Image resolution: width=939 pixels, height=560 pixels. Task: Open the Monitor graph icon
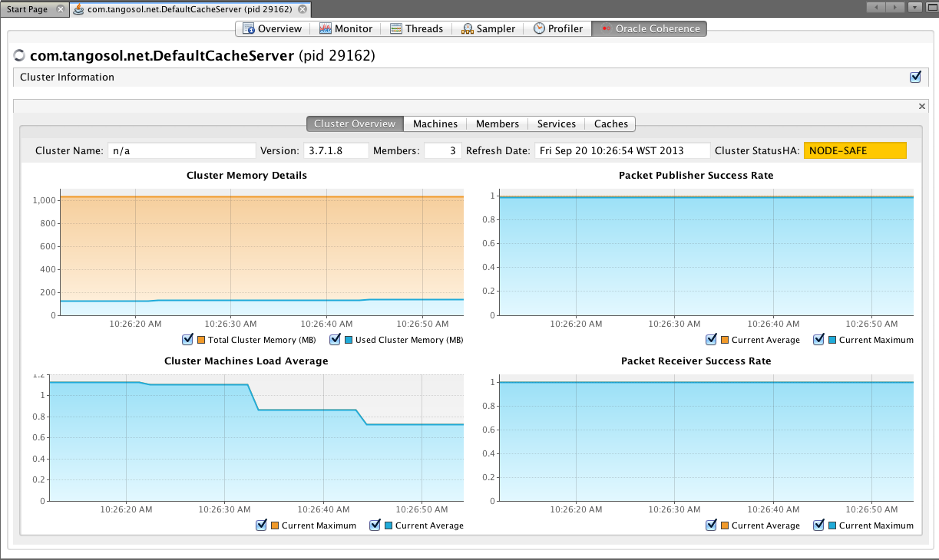[x=325, y=28]
